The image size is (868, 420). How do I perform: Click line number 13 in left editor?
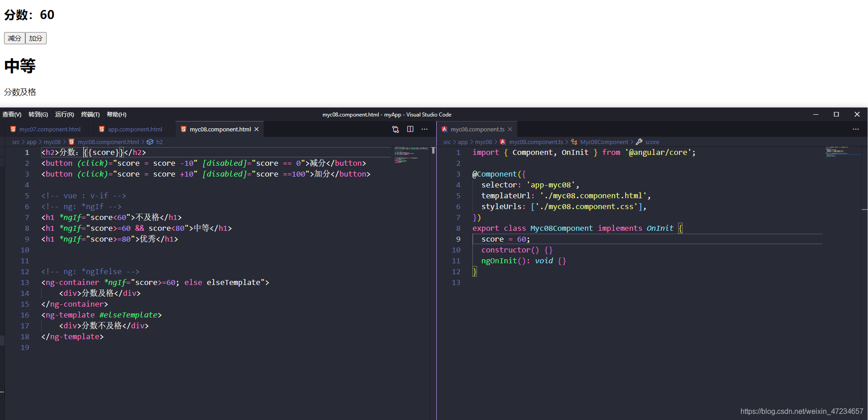(x=25, y=283)
